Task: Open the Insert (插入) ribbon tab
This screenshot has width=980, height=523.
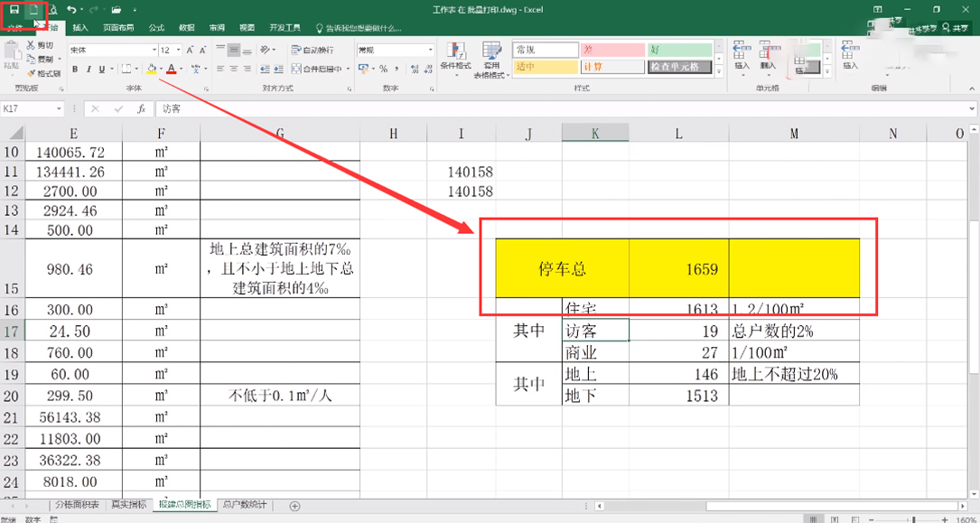Action: 80,27
